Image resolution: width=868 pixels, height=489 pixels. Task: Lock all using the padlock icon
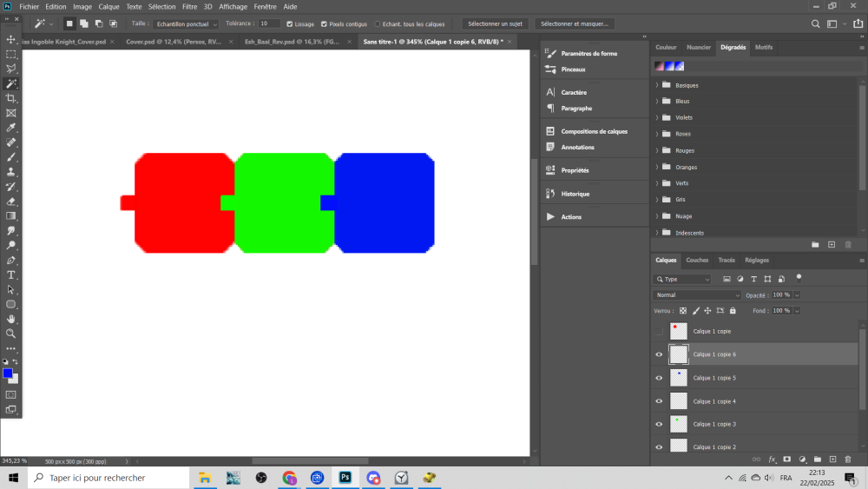(733, 310)
